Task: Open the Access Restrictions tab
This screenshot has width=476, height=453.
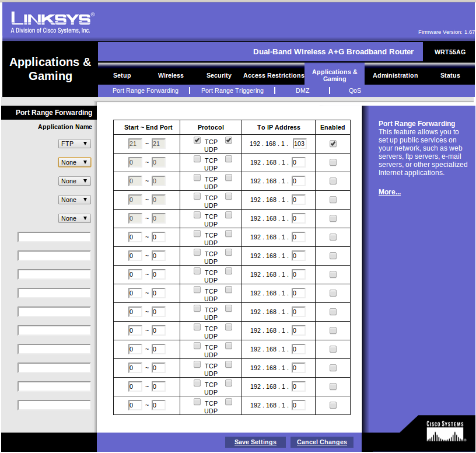Action: (x=274, y=75)
